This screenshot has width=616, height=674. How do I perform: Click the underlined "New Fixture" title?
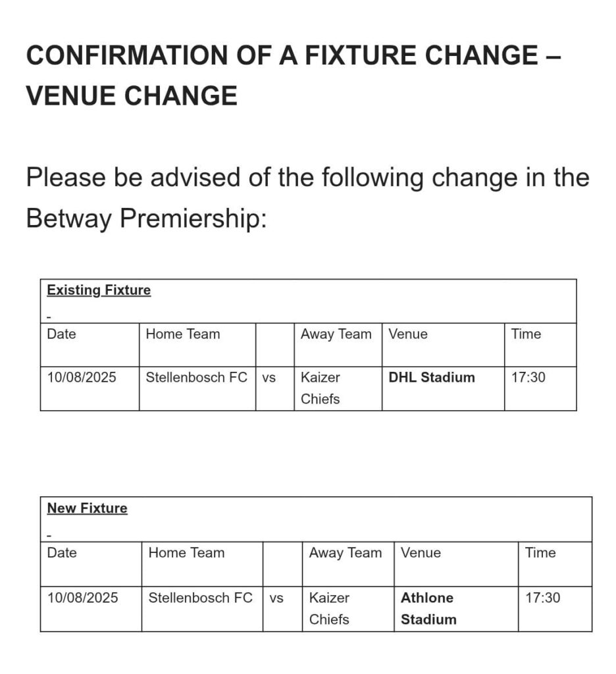pyautogui.click(x=87, y=508)
